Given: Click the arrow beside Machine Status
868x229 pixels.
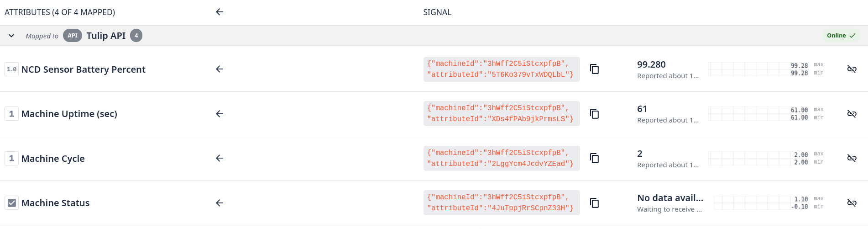Looking at the screenshot, I should click(220, 203).
